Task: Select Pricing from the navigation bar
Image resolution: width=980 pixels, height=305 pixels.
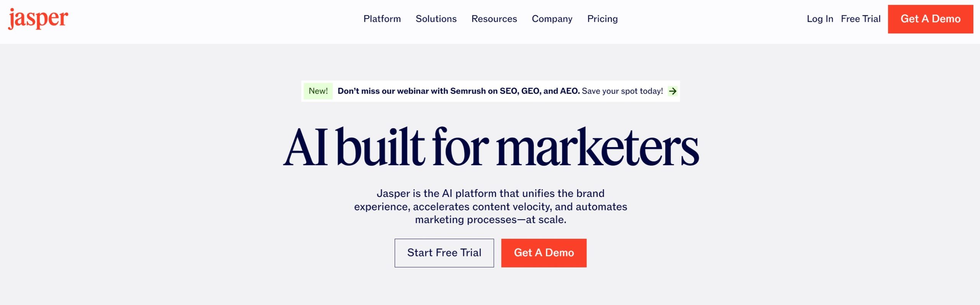Action: [x=603, y=19]
